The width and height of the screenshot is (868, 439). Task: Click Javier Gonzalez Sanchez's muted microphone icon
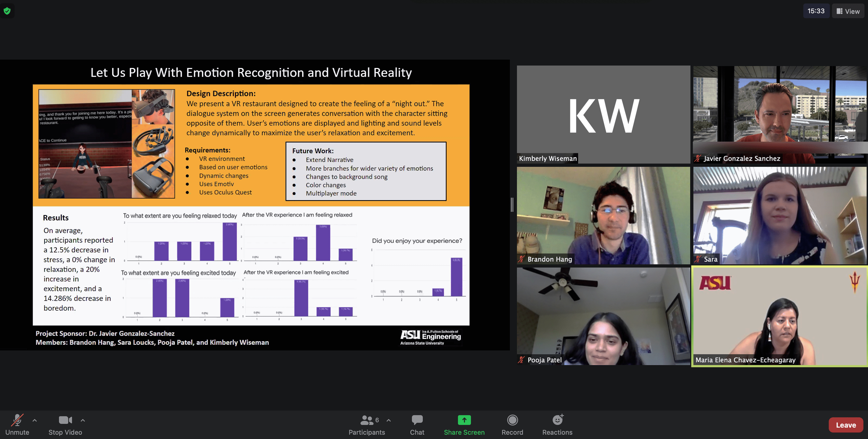[x=698, y=158]
